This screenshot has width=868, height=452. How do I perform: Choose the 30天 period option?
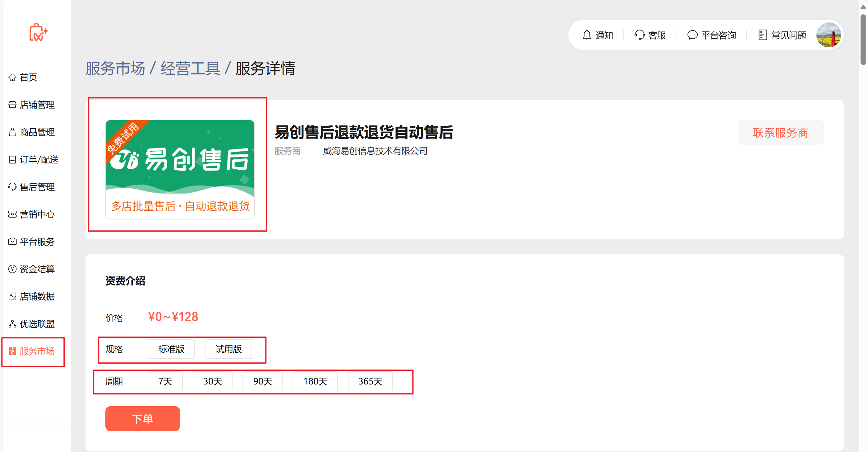pos(213,382)
